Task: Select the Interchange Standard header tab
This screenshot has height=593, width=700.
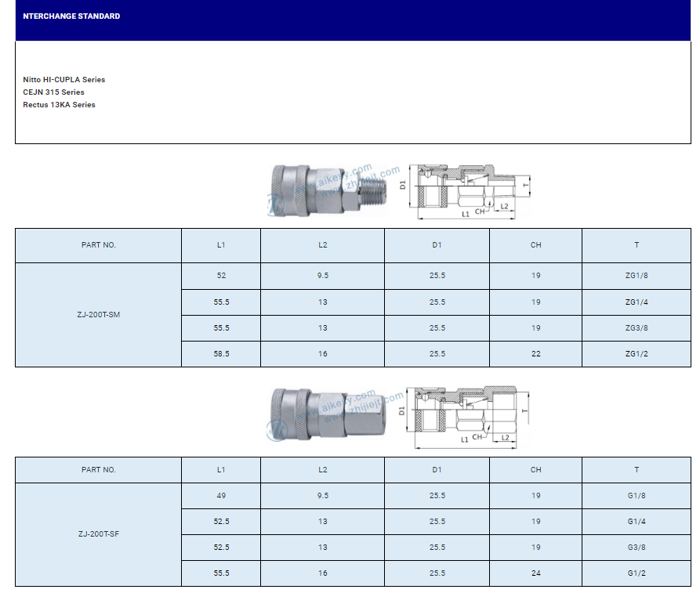Action: coord(71,16)
